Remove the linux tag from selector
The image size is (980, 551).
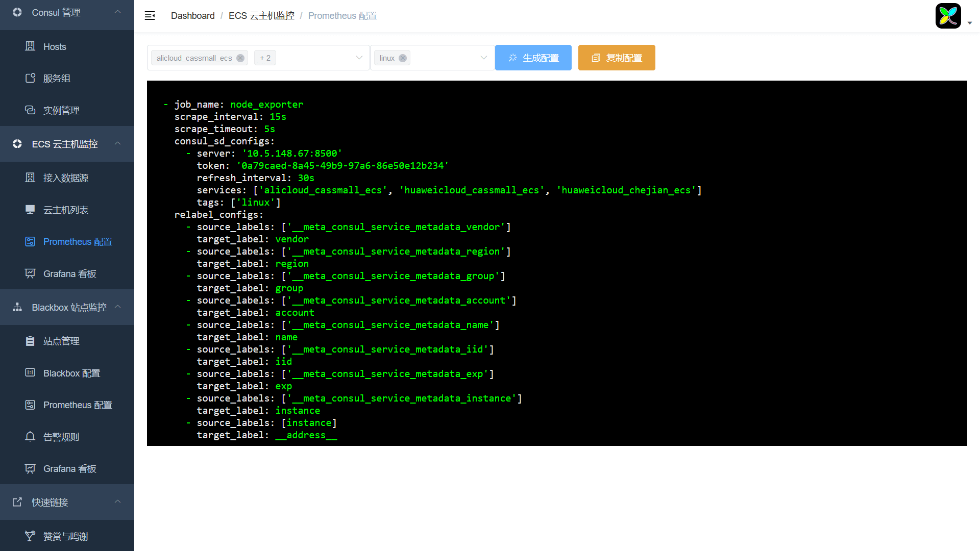click(403, 58)
